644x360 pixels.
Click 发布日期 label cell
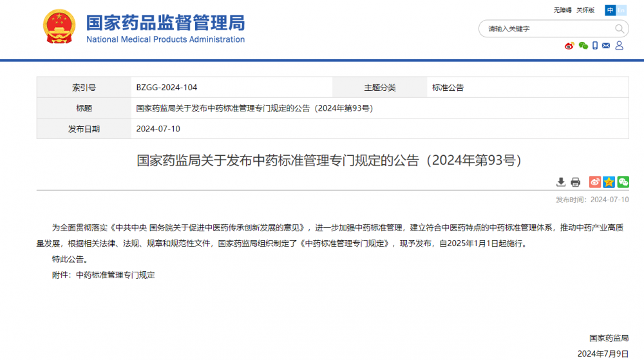click(84, 129)
